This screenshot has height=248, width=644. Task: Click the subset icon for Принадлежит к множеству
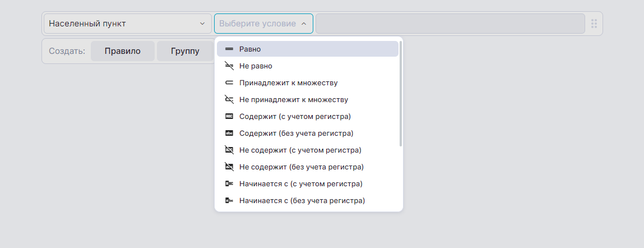click(229, 83)
